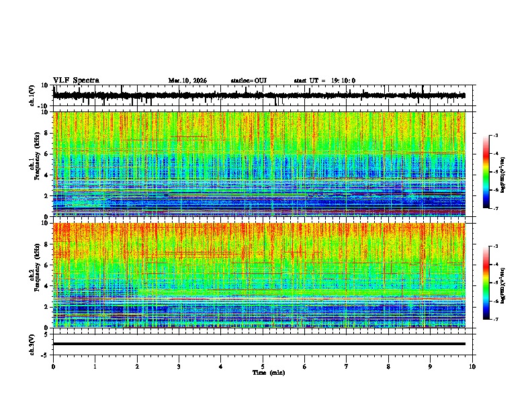Click inside the ch.2 spectrogram panel
The height and width of the screenshot is (411, 532).
tap(259, 275)
